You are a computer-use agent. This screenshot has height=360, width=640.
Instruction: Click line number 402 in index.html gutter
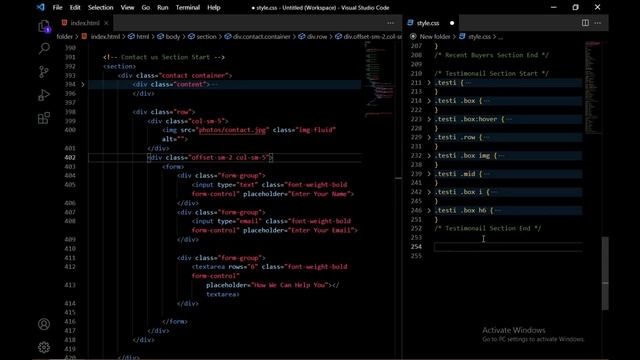pos(70,158)
